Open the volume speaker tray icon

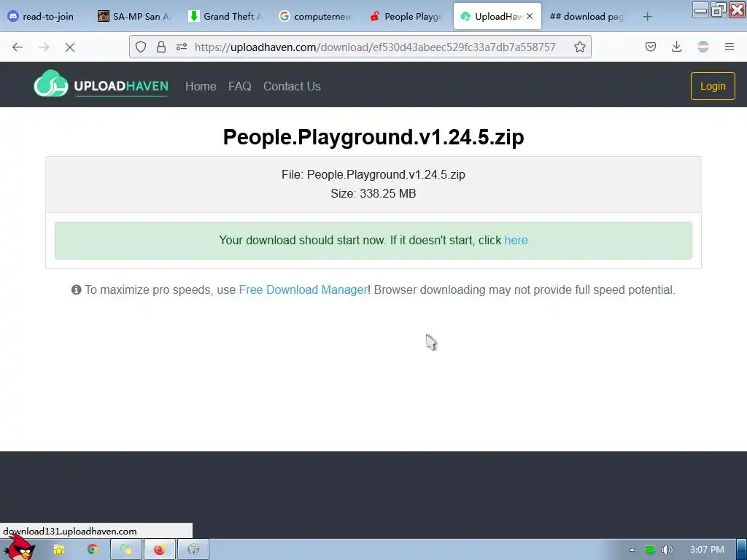(x=667, y=550)
